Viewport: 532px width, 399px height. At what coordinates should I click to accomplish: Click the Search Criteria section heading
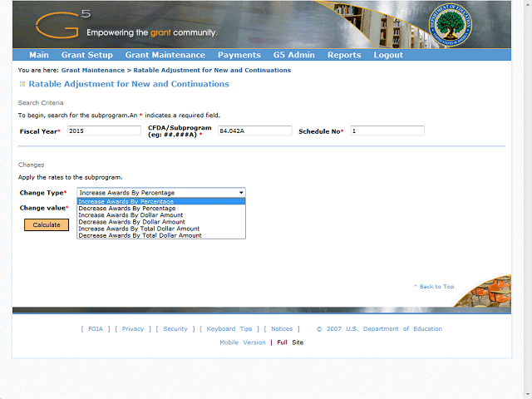(41, 103)
